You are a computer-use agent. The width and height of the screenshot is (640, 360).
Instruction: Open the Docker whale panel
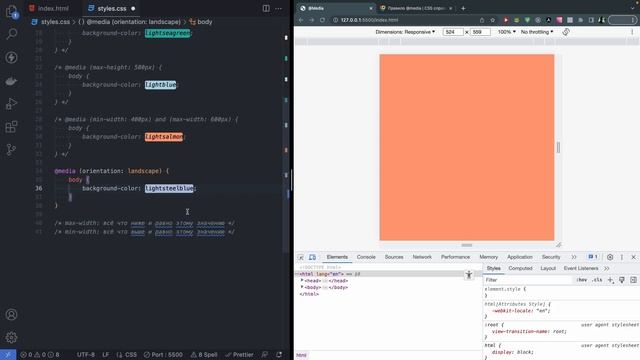pyautogui.click(x=11, y=81)
